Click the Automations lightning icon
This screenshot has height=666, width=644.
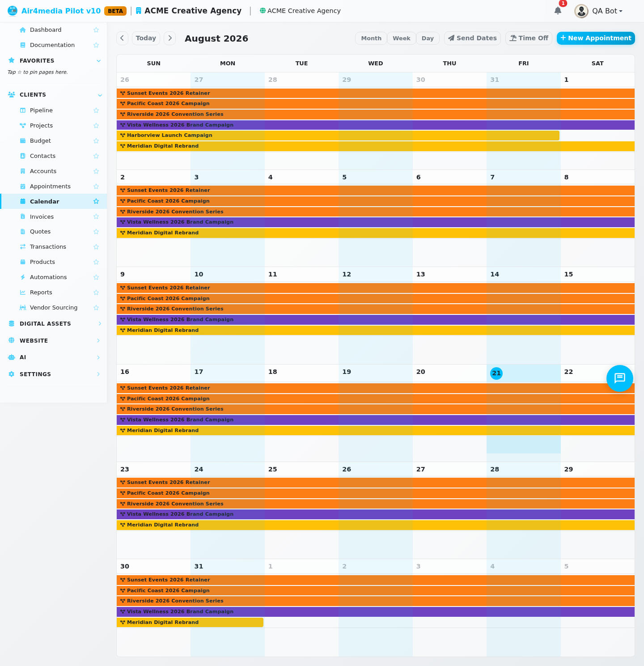click(x=23, y=277)
